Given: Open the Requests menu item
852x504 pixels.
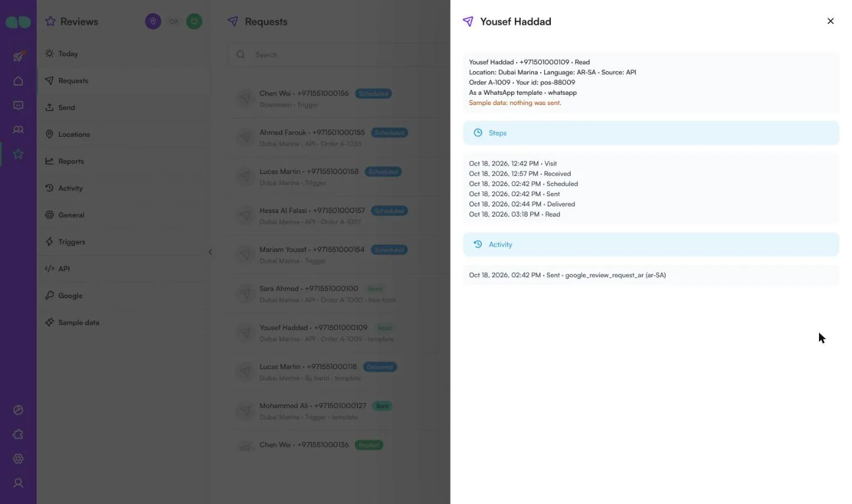Looking at the screenshot, I should click(124, 81).
